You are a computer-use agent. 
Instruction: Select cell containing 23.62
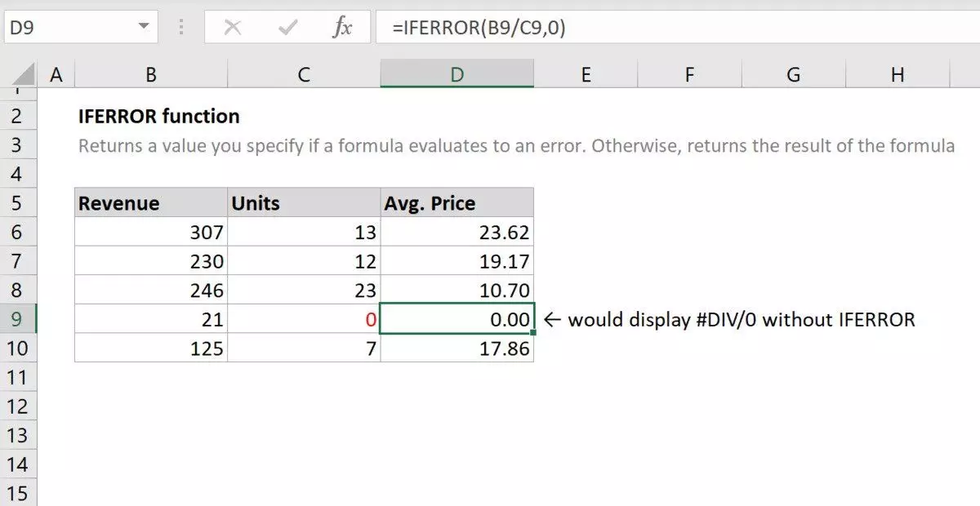click(457, 233)
